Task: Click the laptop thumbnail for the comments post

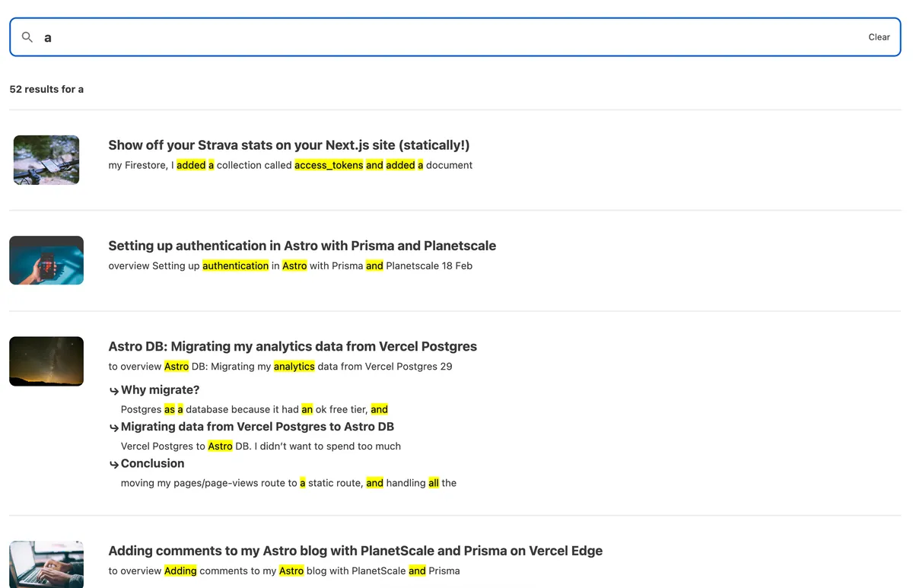Action: pyautogui.click(x=46, y=564)
